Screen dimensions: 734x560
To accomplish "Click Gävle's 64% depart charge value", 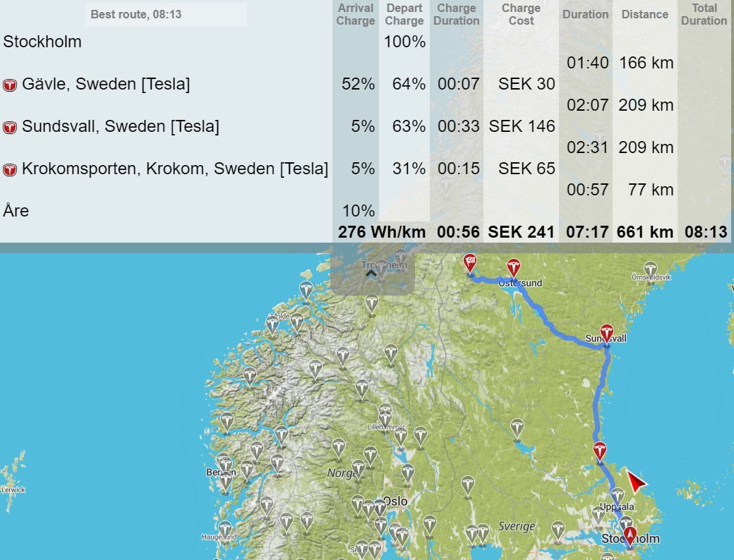I will click(x=409, y=84).
